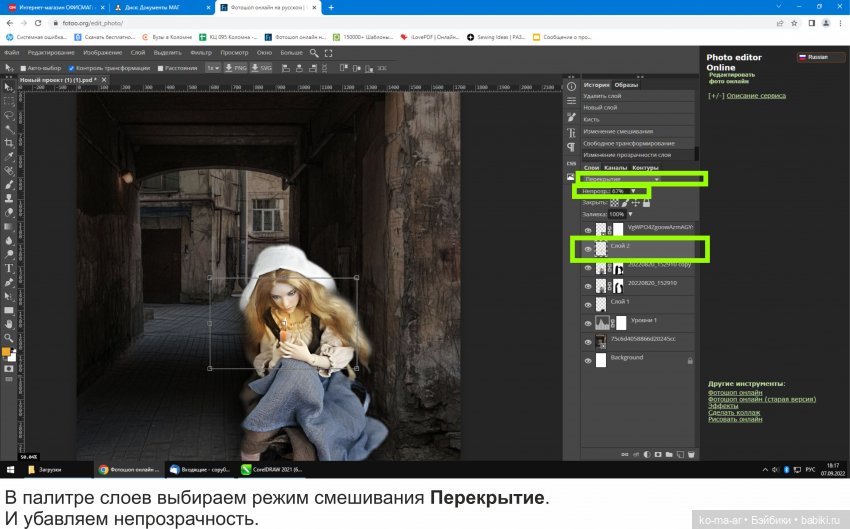Open the Фотошоп онлайн link
This screenshot has height=529, width=850.
735,392
